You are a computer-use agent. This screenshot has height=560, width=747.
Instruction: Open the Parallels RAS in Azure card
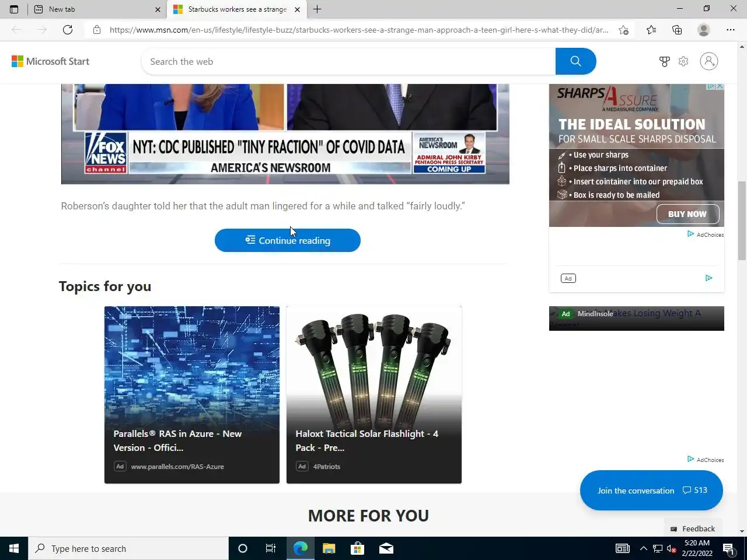click(x=192, y=395)
